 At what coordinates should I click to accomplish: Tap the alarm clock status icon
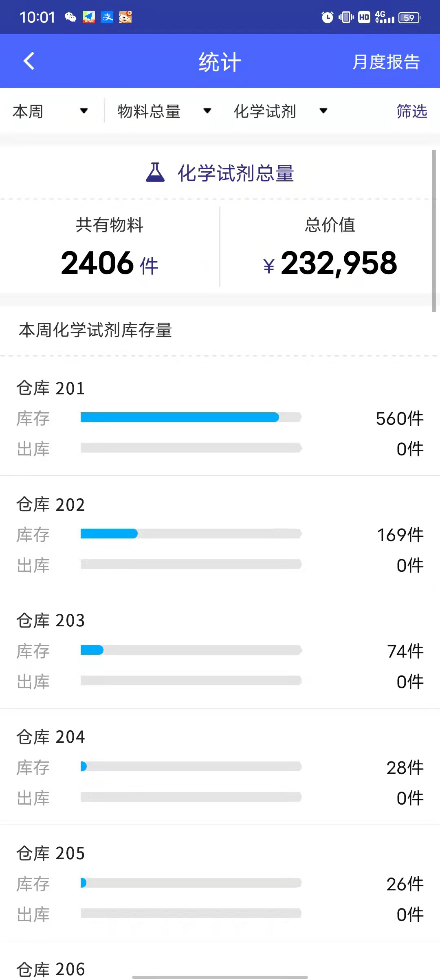pos(327,17)
